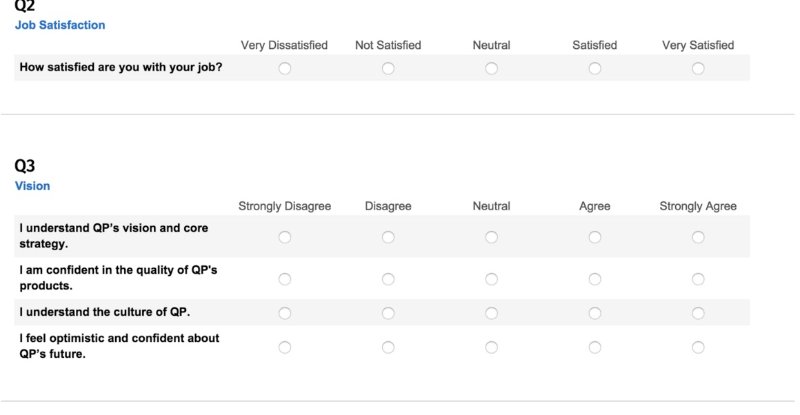Screen dimensions: 800x415
Task: Click the Job Satisfaction section heading
Action: (60, 25)
